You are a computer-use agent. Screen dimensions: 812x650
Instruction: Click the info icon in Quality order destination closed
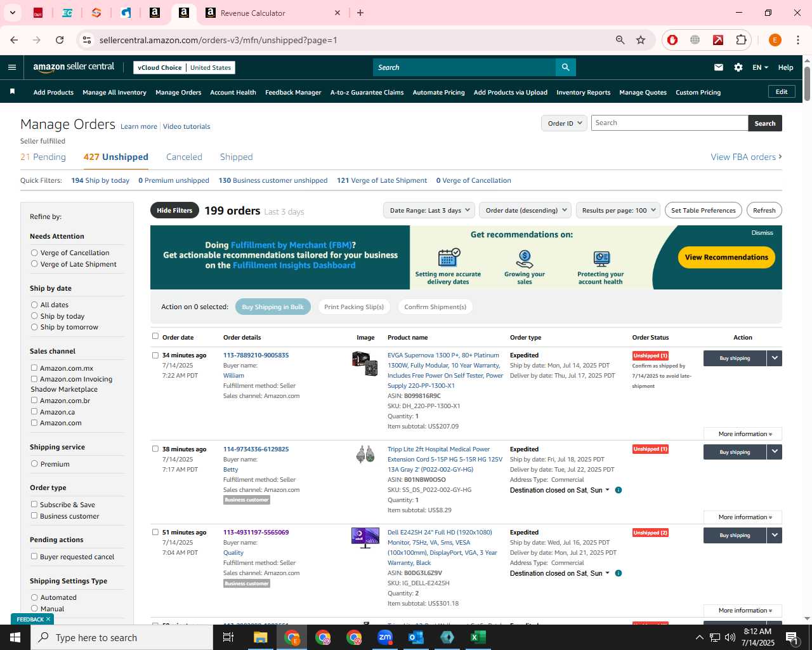(x=619, y=573)
